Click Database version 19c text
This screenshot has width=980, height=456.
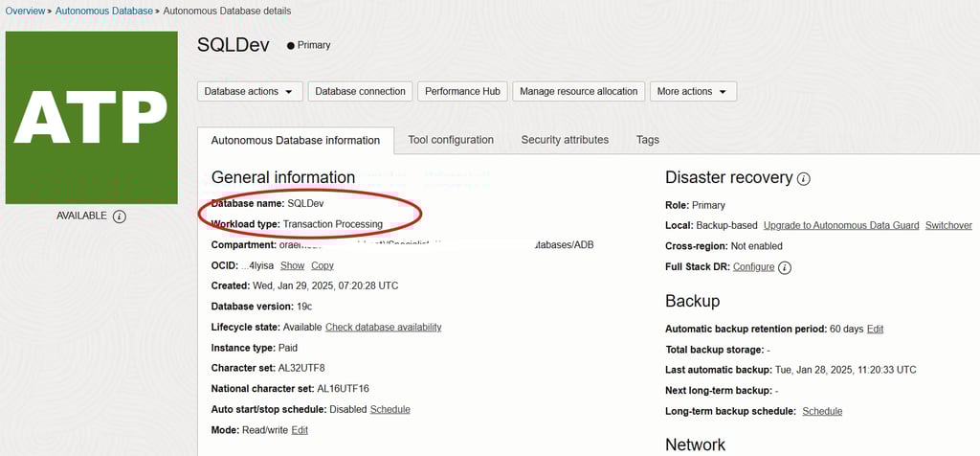pyautogui.click(x=262, y=307)
